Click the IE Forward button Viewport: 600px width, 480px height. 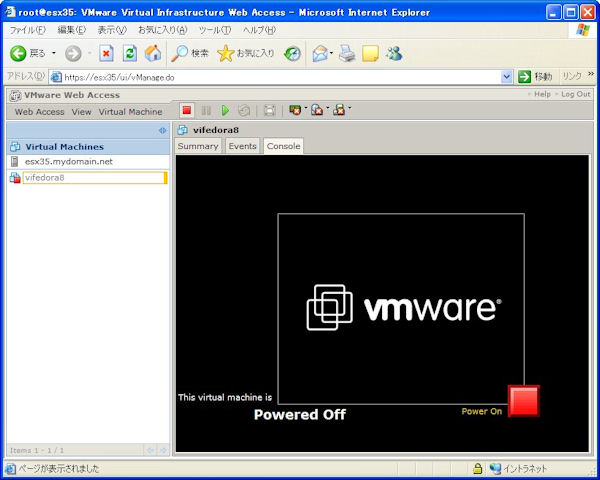pyautogui.click(x=73, y=54)
